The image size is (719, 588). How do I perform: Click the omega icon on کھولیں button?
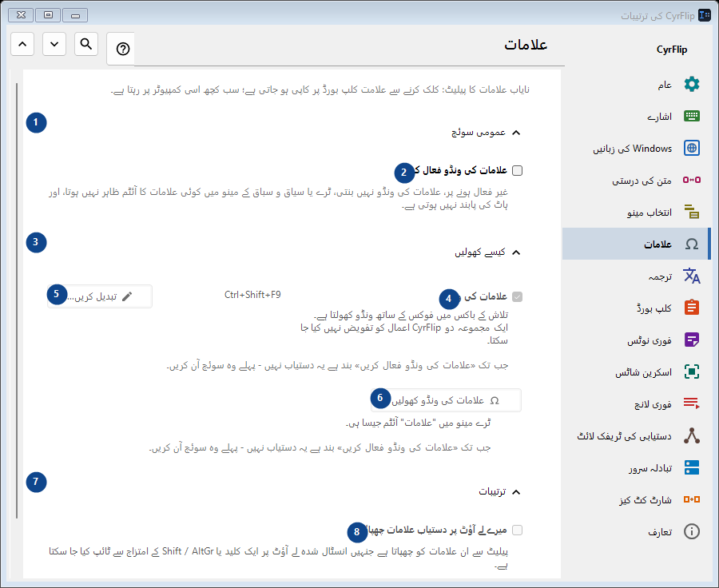(495, 400)
